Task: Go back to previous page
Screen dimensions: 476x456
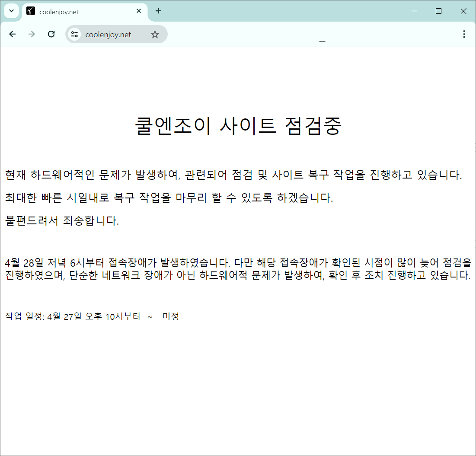Action: tap(13, 34)
